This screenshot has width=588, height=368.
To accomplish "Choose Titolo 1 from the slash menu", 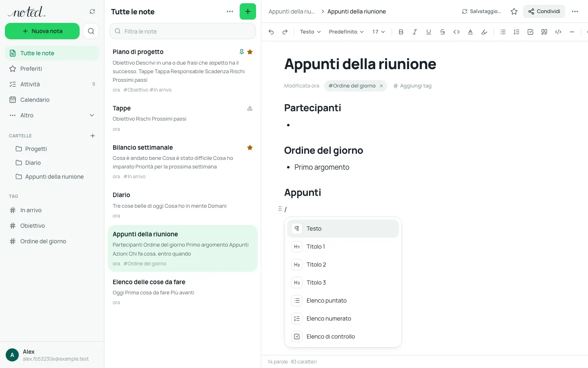I will point(343,247).
